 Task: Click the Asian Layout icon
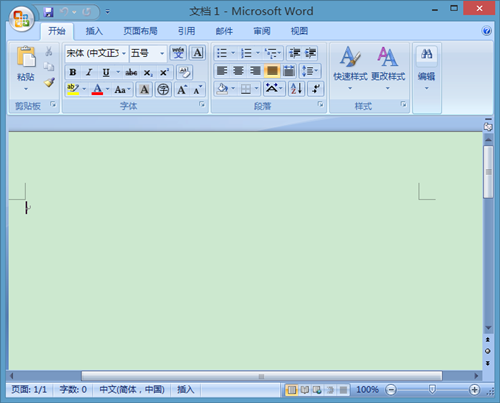pos(274,89)
